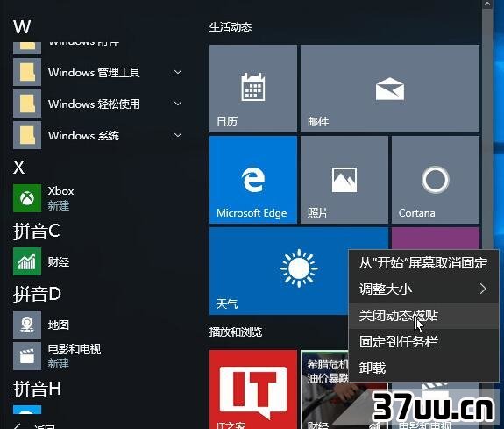Screen dimensions: 504x429
Task: Expand the Windows 系统 folder chevron
Action: coord(178,135)
